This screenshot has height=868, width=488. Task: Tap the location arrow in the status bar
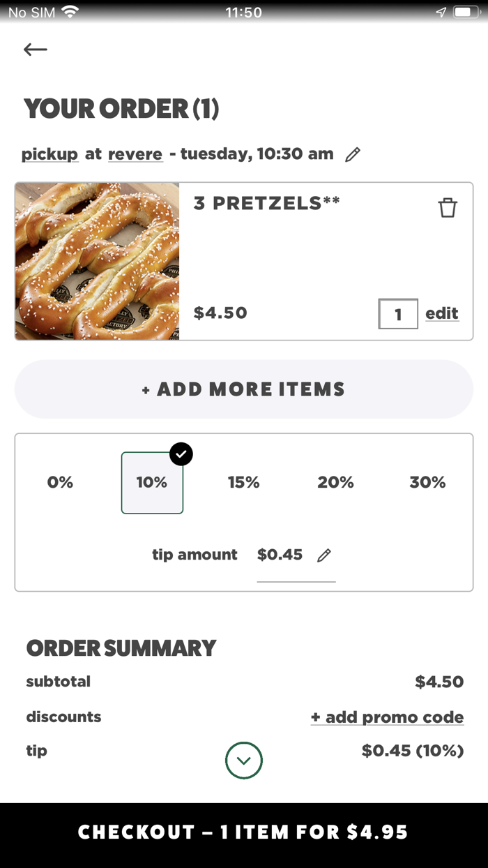[440, 11]
